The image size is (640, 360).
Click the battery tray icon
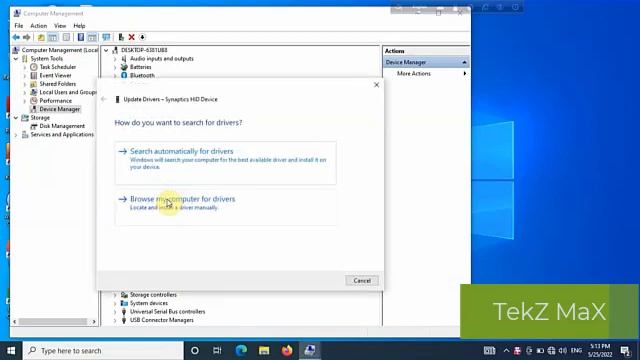(x=540, y=351)
